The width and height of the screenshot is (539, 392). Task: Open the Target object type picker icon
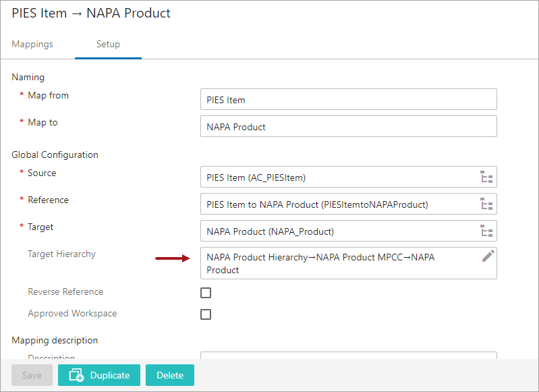point(486,231)
